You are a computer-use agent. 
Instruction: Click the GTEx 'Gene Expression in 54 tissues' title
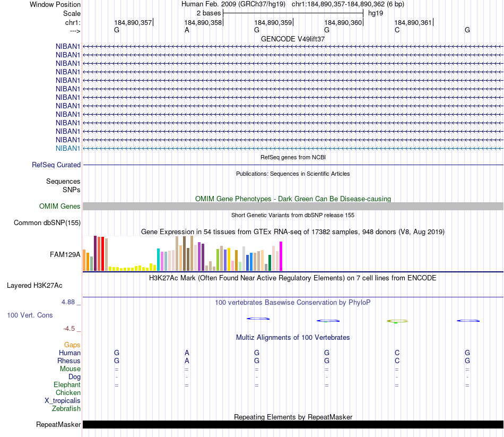coord(293,232)
